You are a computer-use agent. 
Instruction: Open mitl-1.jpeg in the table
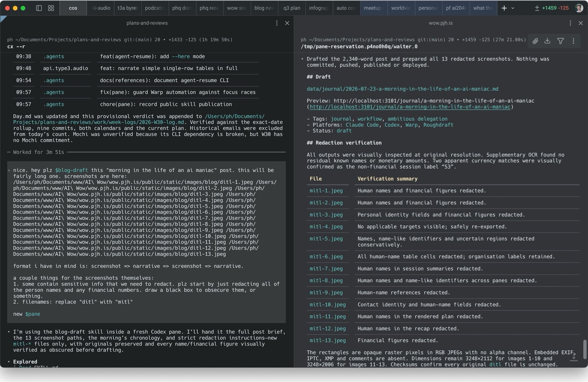(x=326, y=190)
